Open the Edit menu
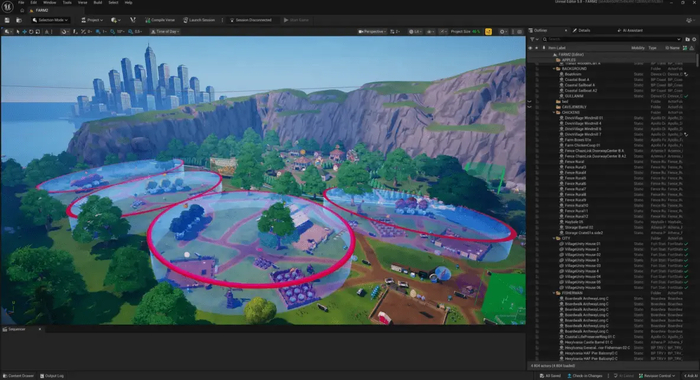Viewport: 700px width, 380px height. click(33, 3)
